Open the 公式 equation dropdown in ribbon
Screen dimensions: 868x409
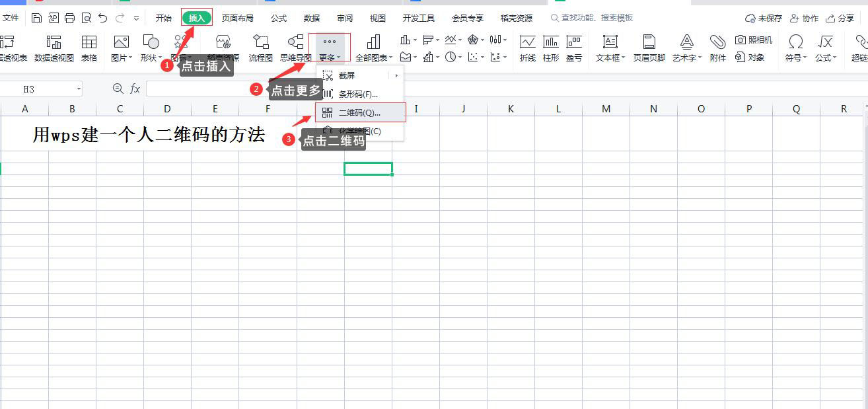pyautogui.click(x=826, y=49)
